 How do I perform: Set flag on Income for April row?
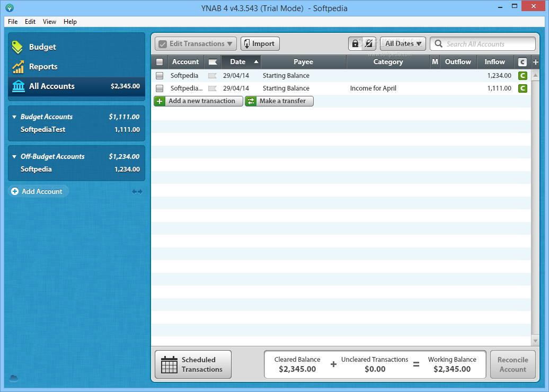click(x=212, y=88)
